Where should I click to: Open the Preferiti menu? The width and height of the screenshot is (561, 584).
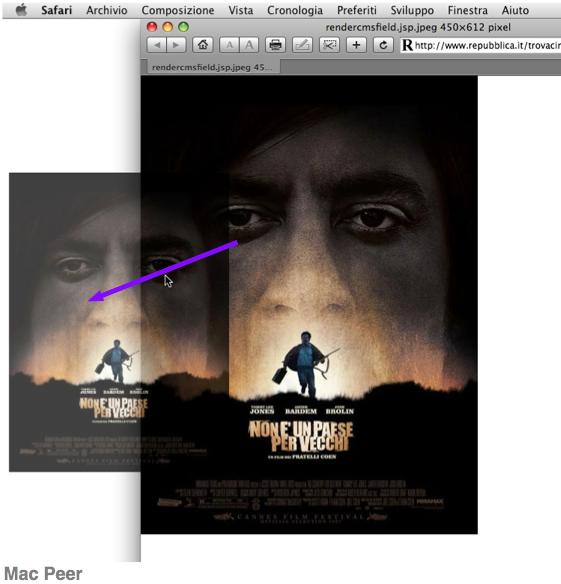[357, 10]
